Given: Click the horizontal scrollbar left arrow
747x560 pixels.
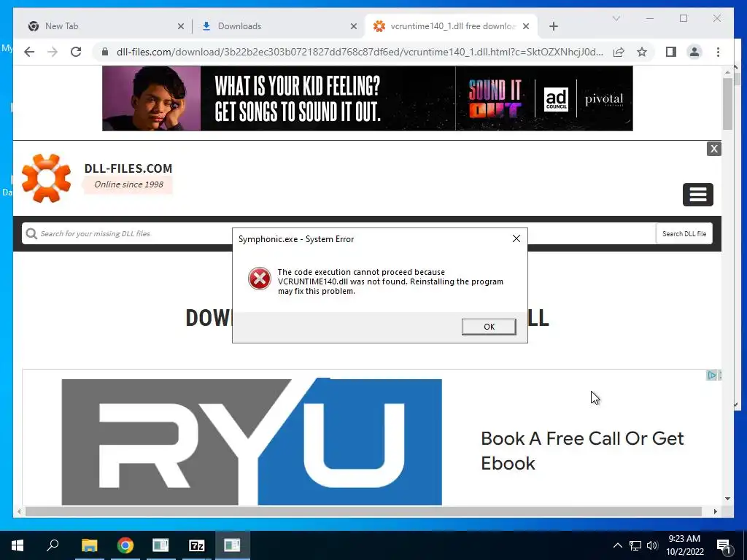Looking at the screenshot, I should [x=18, y=511].
